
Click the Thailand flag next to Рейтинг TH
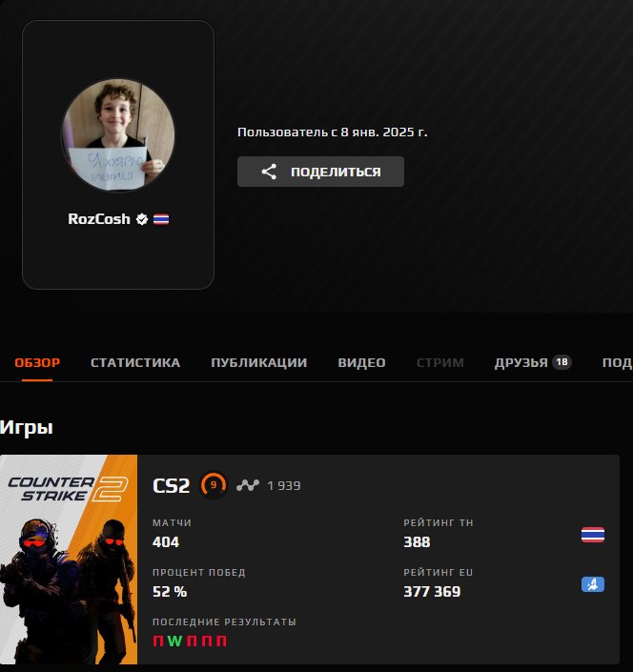point(592,534)
